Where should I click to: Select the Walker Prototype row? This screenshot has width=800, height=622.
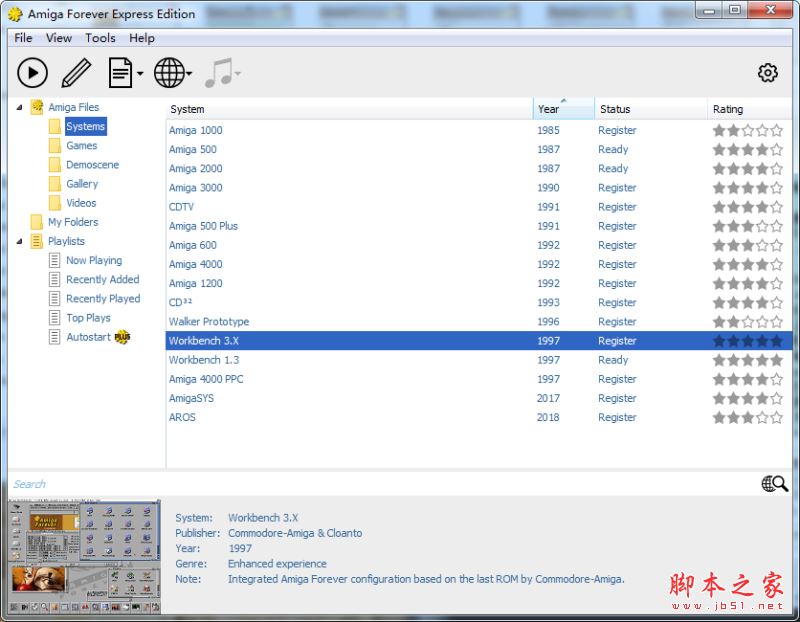click(x=479, y=321)
